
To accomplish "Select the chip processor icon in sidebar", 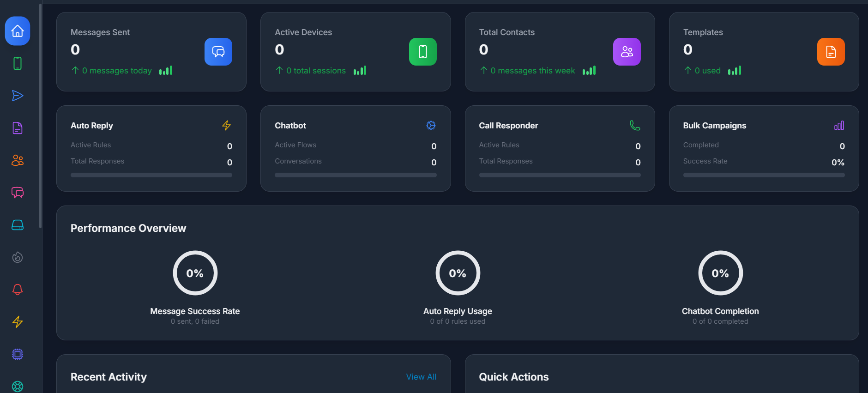I will pos(18,354).
